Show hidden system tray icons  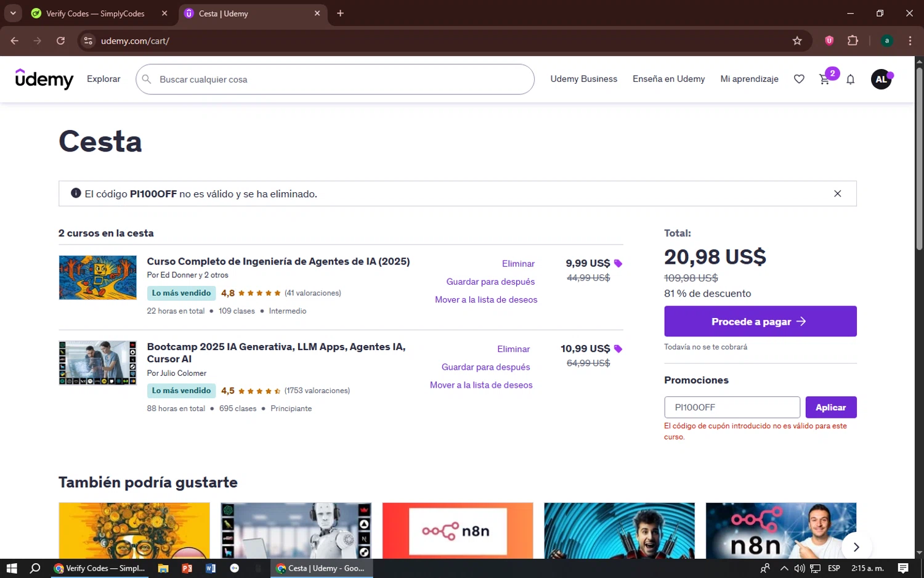tap(784, 568)
